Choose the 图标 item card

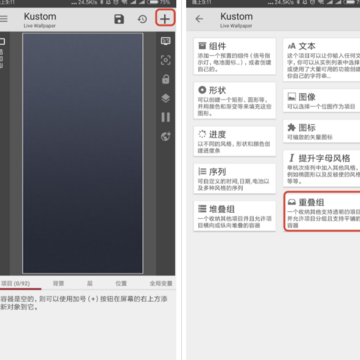(x=322, y=131)
